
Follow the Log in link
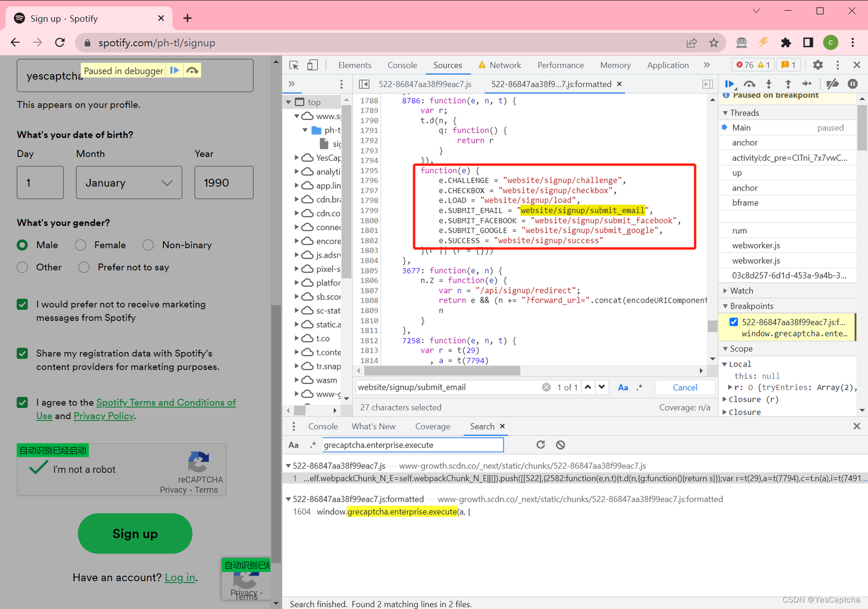point(180,577)
